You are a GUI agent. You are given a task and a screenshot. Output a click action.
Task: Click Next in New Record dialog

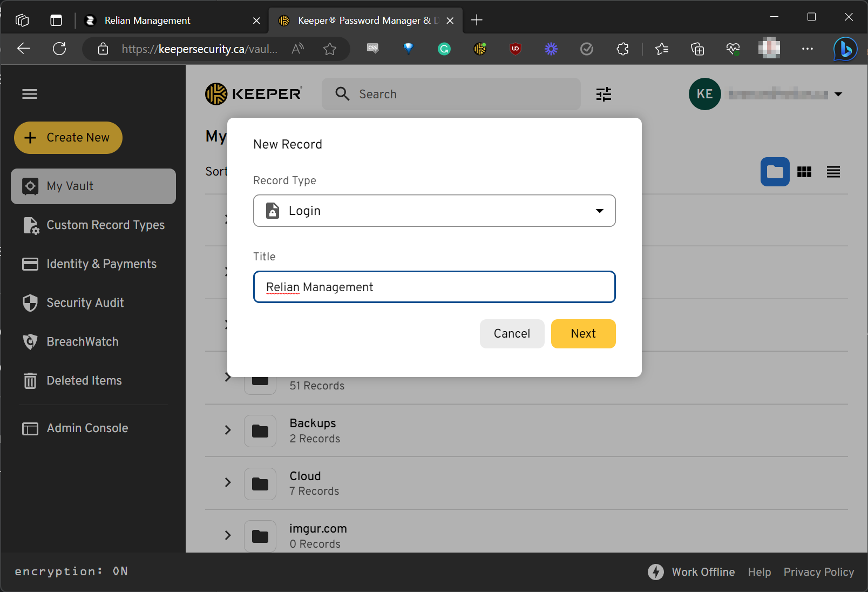[584, 334]
